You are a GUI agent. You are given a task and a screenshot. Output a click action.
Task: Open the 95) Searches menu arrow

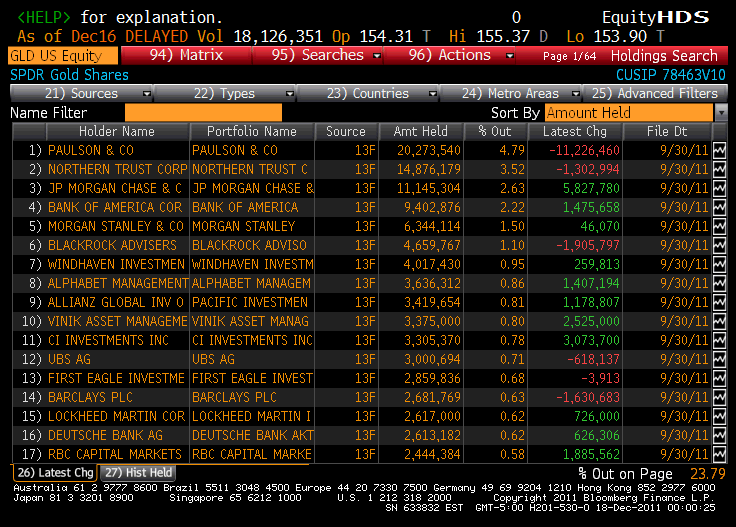376,56
